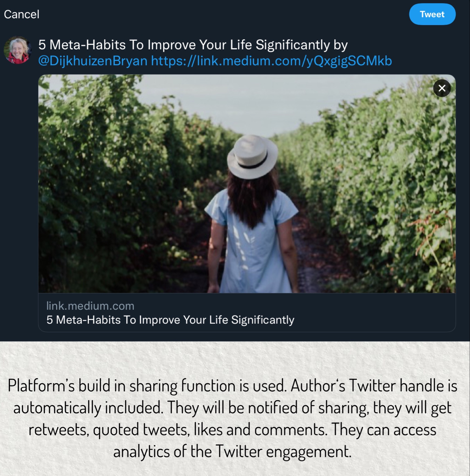Image resolution: width=470 pixels, height=476 pixels.
Task: Click the caption line starting "Platform's build in sharing"
Action: (232, 385)
